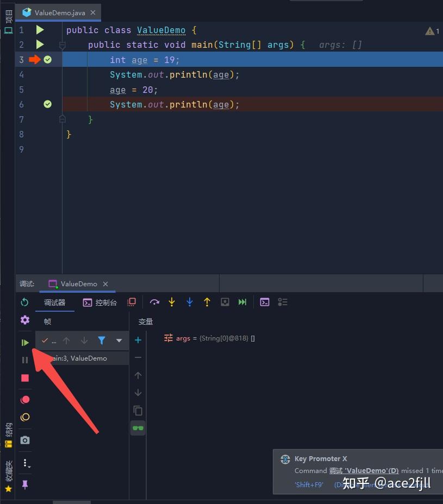Open the 控制台 console tab

pos(99,303)
